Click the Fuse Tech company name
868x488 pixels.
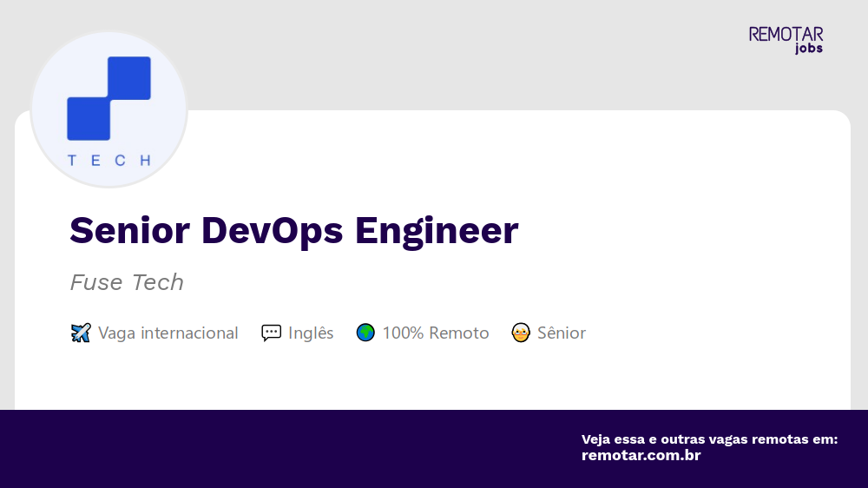pos(127,282)
